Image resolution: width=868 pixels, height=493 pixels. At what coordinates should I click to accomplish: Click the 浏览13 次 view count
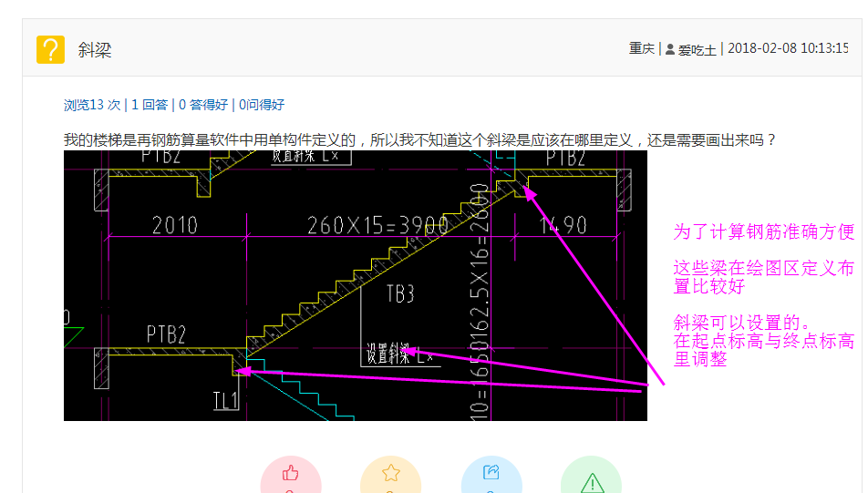pos(92,105)
